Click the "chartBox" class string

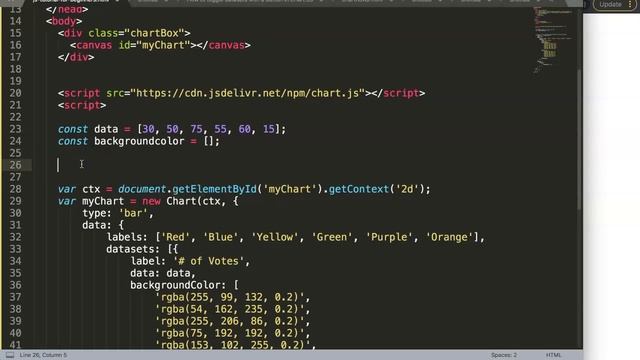point(154,33)
